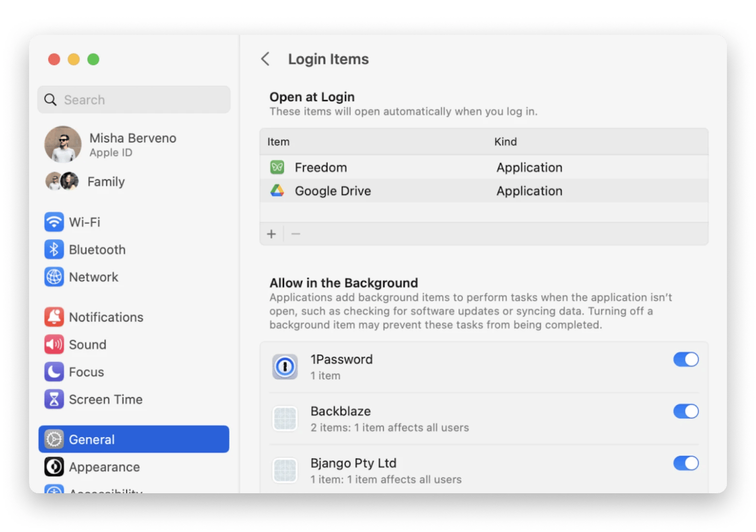Disable the Backblaze background toggle
This screenshot has width=756, height=532.
point(686,411)
